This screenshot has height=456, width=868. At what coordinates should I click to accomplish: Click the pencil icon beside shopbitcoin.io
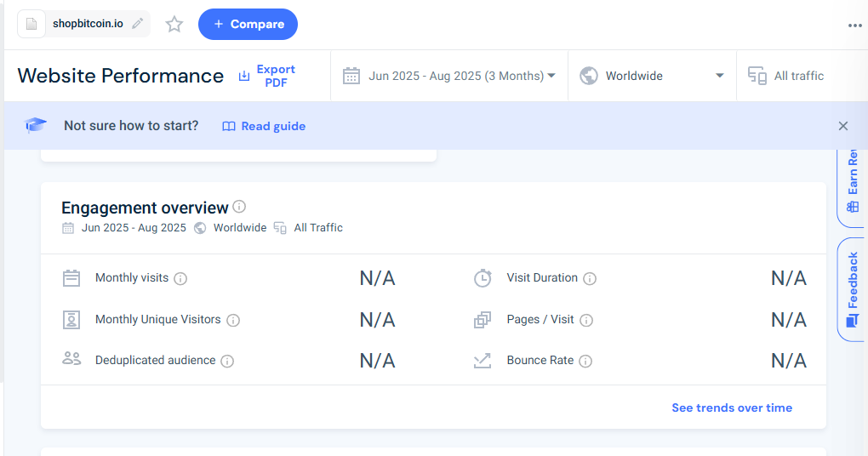click(x=138, y=24)
